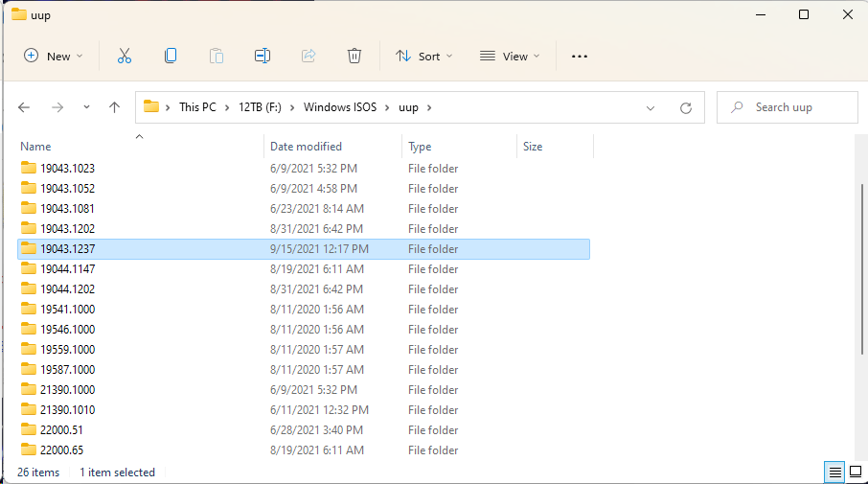Show address bar history dropdown
Screen dimensions: 868x484
pyautogui.click(x=651, y=107)
